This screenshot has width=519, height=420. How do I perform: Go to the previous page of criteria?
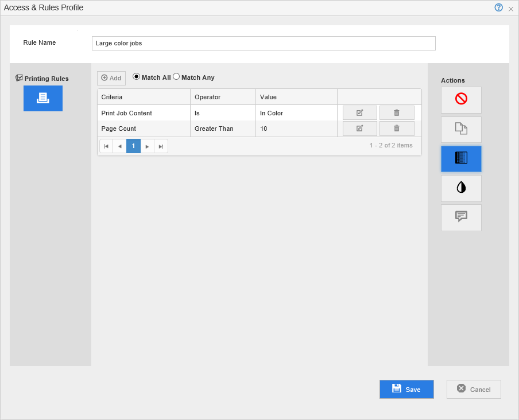coord(120,146)
